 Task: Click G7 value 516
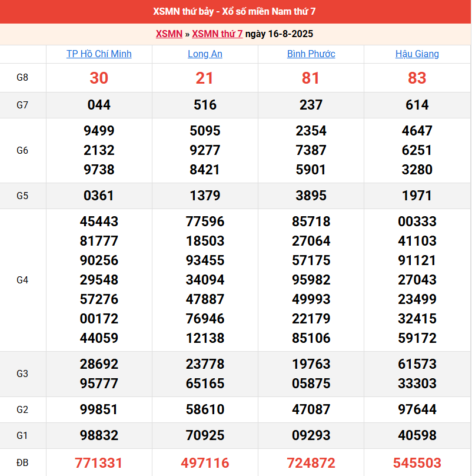click(x=205, y=105)
